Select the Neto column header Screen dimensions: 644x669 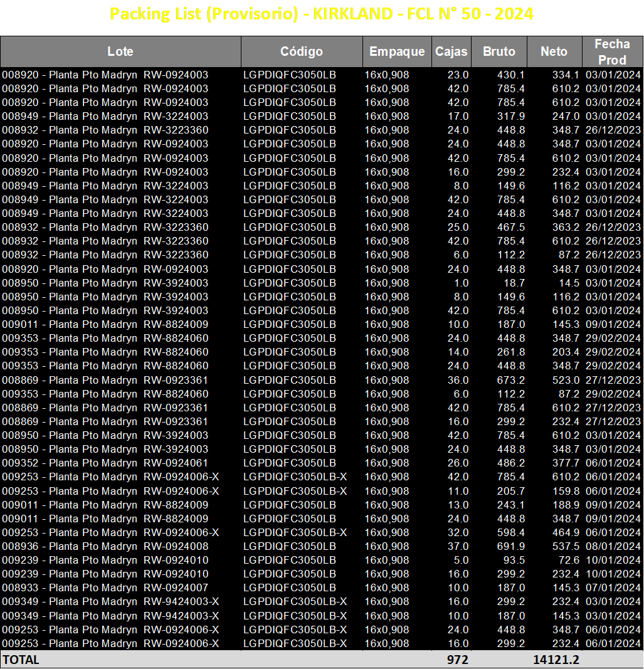click(554, 51)
